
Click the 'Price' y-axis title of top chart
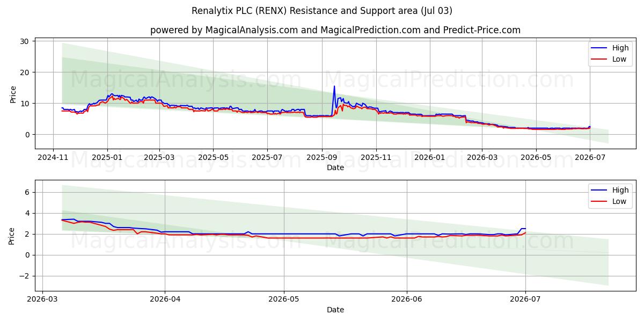pyautogui.click(x=13, y=93)
